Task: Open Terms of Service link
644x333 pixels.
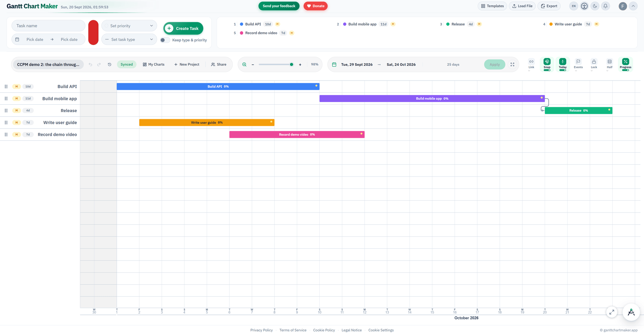Action: pyautogui.click(x=293, y=330)
